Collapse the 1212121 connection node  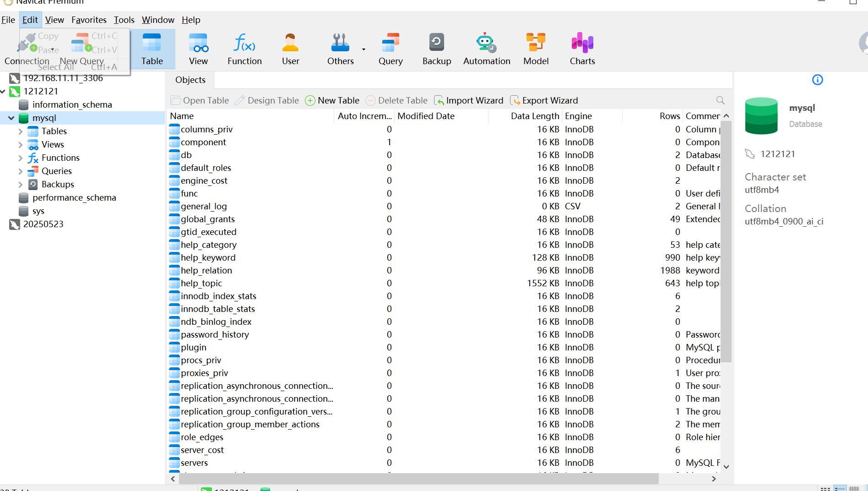coord(3,92)
